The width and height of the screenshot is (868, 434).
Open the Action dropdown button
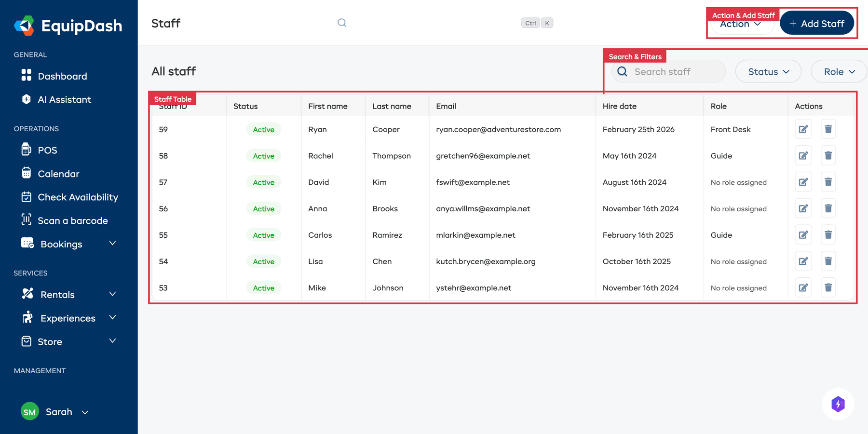[741, 23]
